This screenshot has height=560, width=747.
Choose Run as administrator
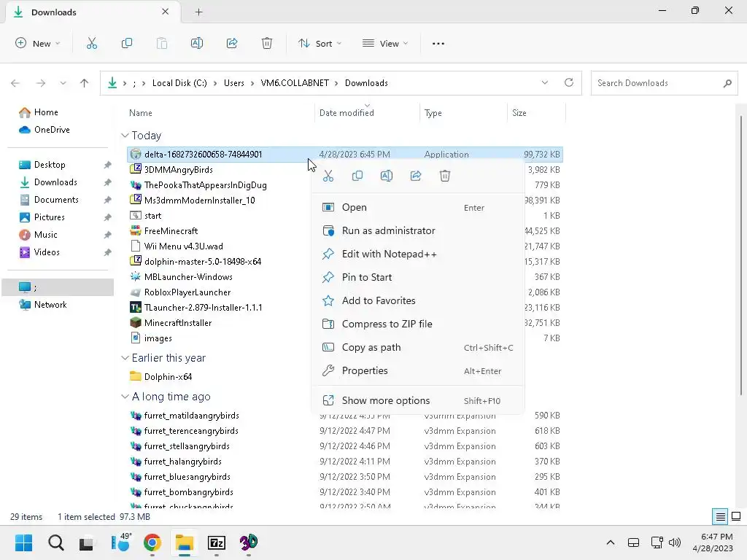point(418,230)
